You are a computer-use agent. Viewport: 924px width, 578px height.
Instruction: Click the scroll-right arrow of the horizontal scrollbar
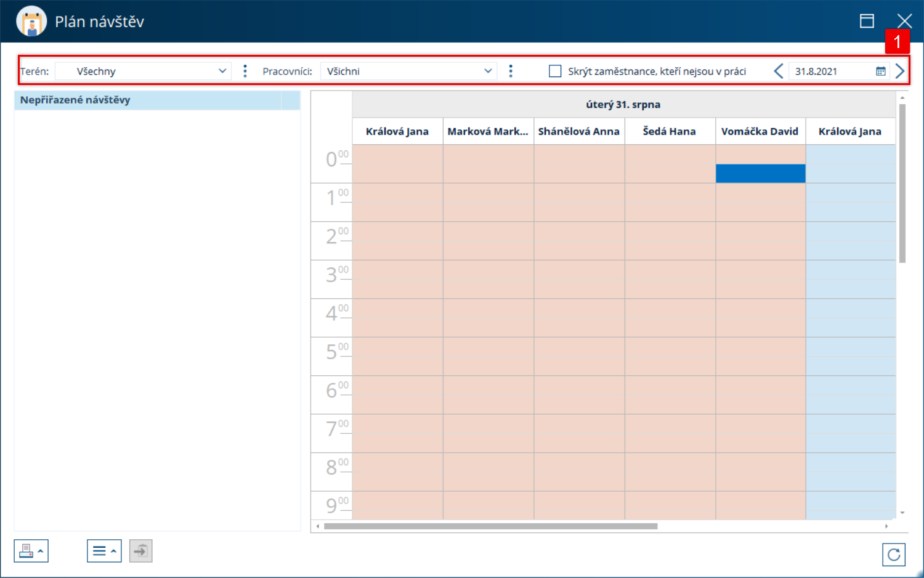point(886,526)
